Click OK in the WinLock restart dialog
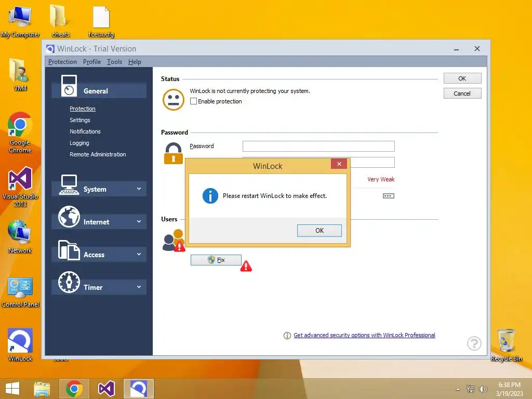 320,230
